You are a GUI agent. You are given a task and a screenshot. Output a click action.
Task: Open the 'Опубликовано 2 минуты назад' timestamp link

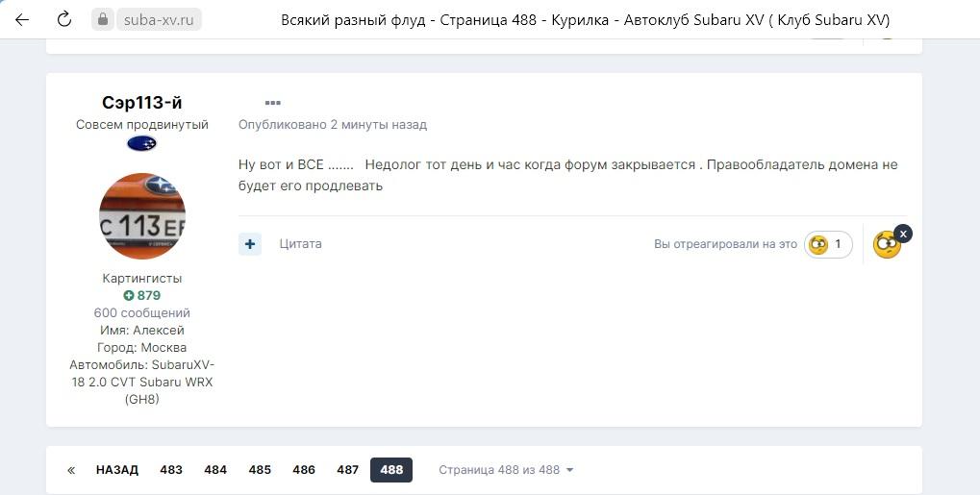click(333, 125)
